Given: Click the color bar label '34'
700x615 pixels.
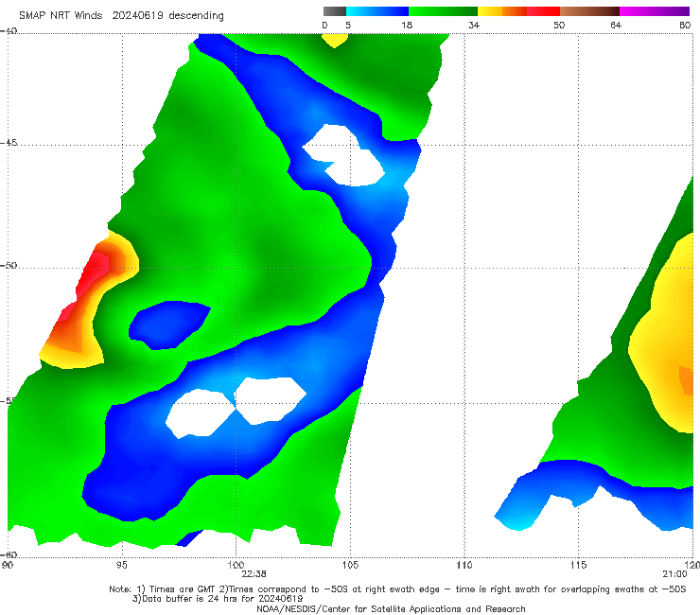Looking at the screenshot, I should point(474,25).
